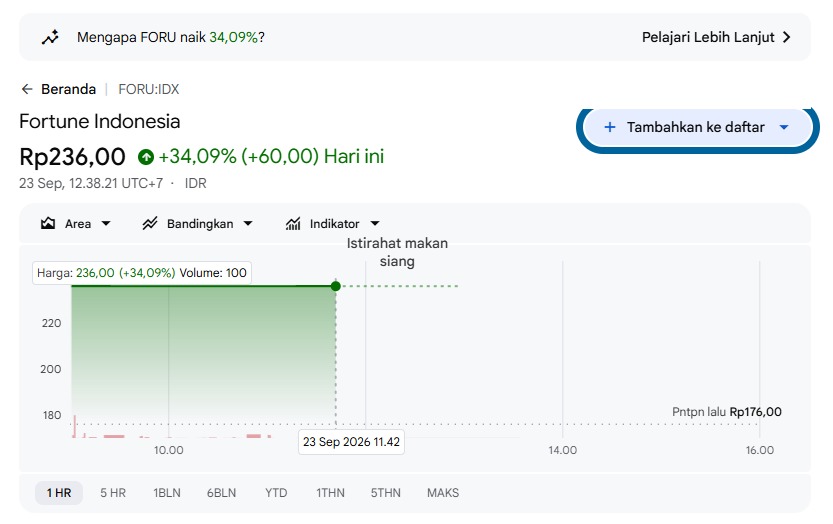This screenshot has height=524, width=833.
Task: Click the Fortune Indonesia heading
Action: click(100, 121)
